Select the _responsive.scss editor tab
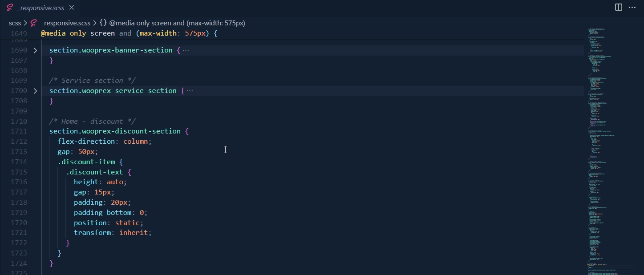Viewport: 644px width, 275px height. 41,8
